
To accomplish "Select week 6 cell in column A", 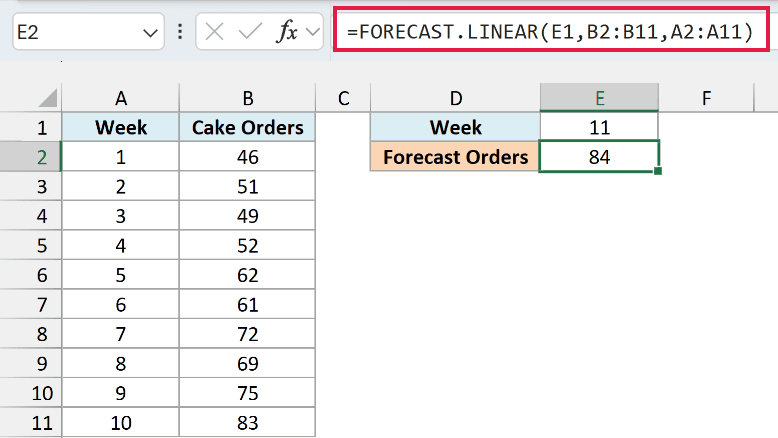I will tap(121, 305).
